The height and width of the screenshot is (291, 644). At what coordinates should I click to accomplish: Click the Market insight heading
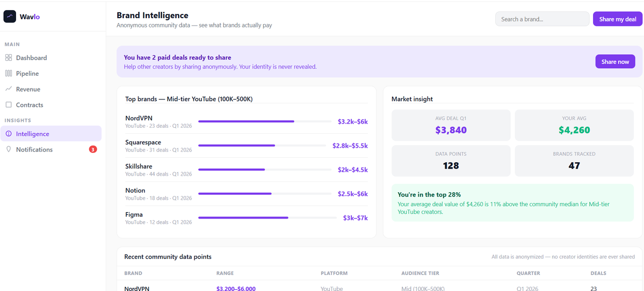click(x=412, y=99)
